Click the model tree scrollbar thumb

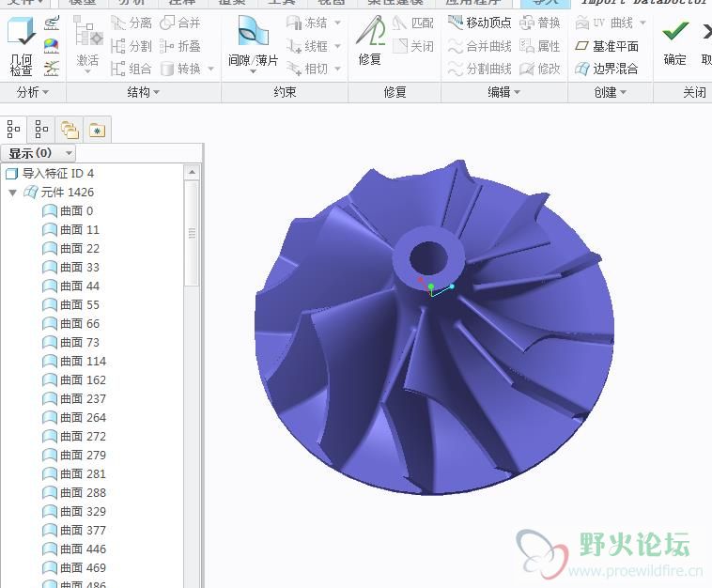tap(192, 233)
